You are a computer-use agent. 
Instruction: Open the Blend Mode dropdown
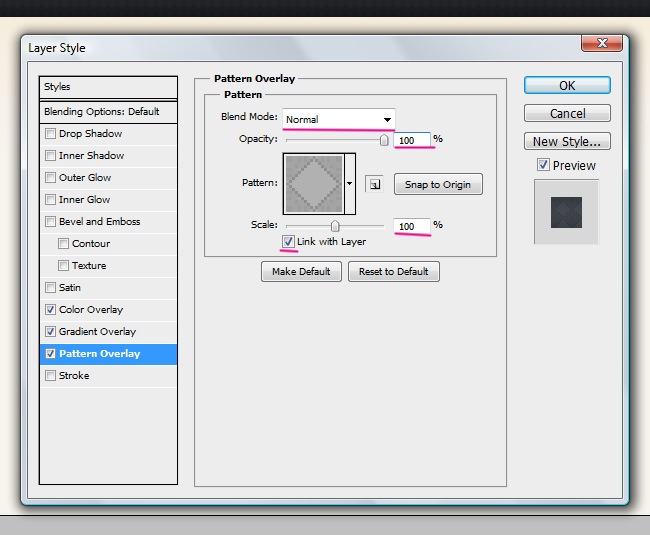tap(338, 119)
